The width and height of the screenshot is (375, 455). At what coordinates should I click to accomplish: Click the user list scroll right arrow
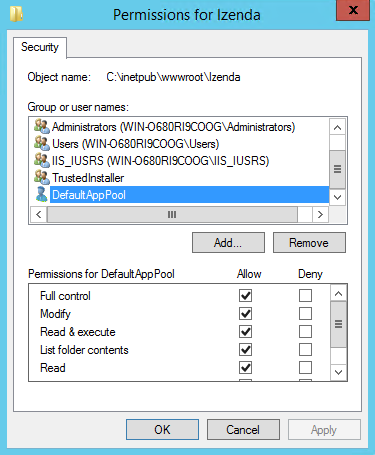320,214
